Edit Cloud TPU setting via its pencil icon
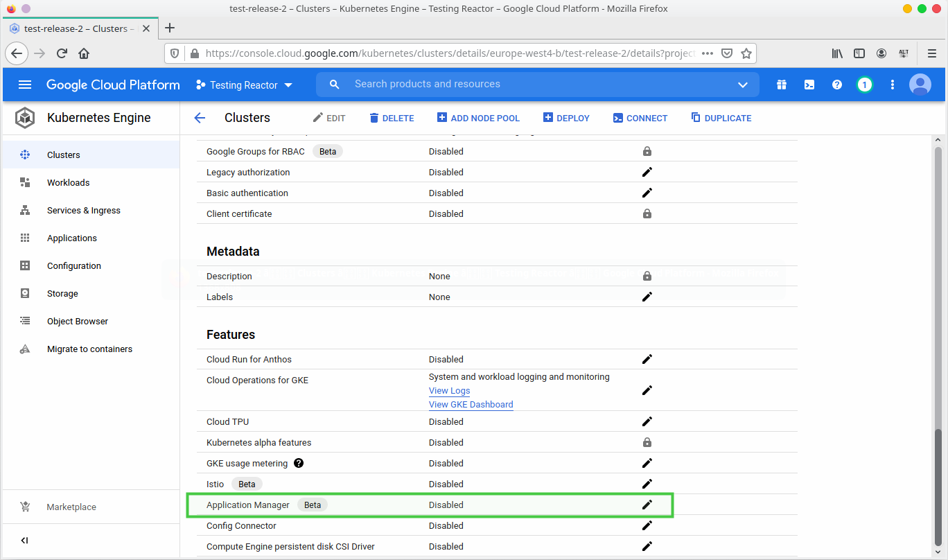Screen dimensions: 948x560 click(647, 421)
